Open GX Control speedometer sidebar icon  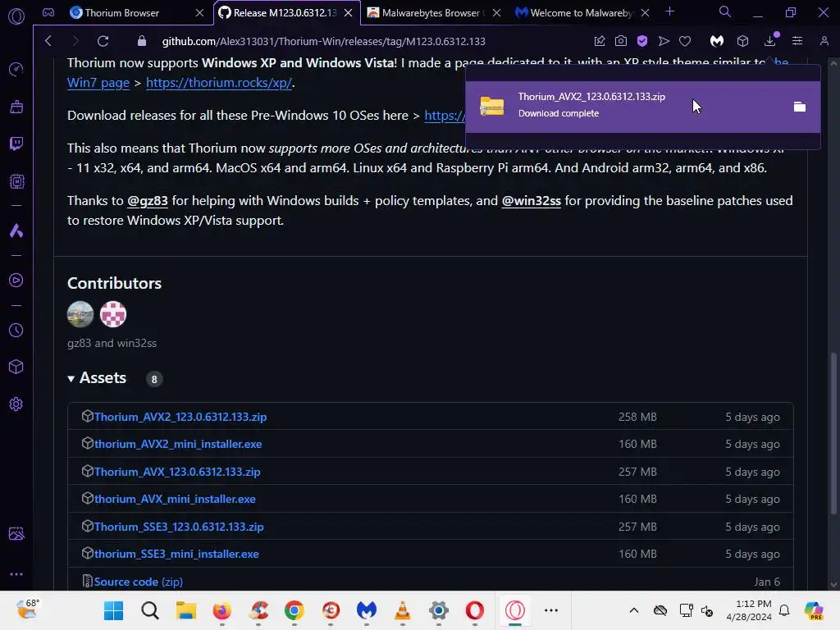click(x=16, y=69)
